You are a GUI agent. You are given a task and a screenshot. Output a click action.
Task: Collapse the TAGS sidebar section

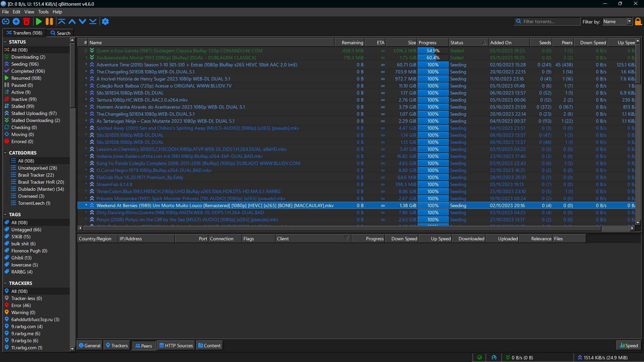(5, 215)
